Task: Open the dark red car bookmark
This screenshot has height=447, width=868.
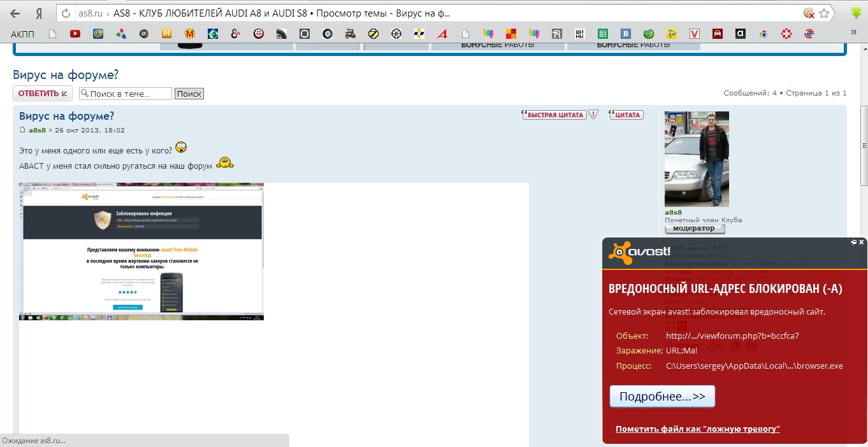Action: pyautogui.click(x=718, y=34)
